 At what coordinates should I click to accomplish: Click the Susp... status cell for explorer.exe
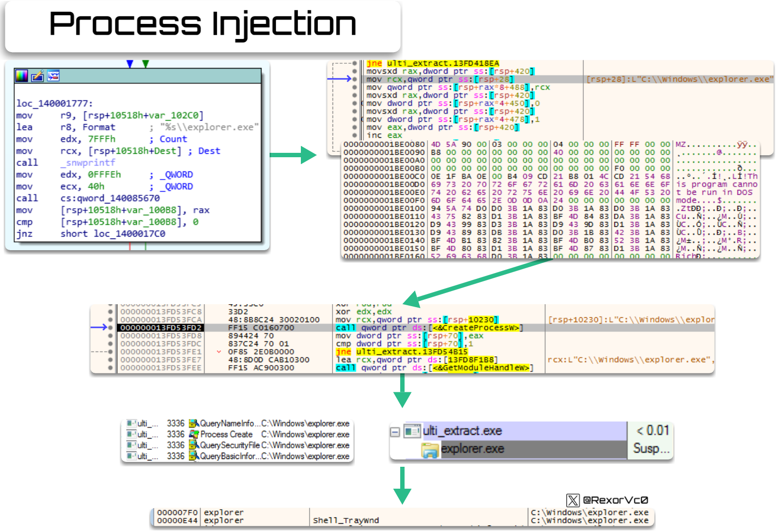[651, 448]
